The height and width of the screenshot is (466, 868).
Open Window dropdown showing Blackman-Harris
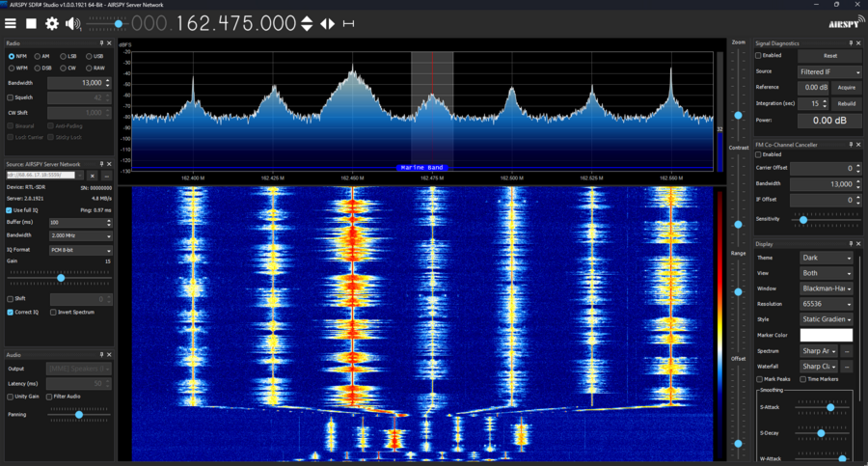[x=826, y=288]
